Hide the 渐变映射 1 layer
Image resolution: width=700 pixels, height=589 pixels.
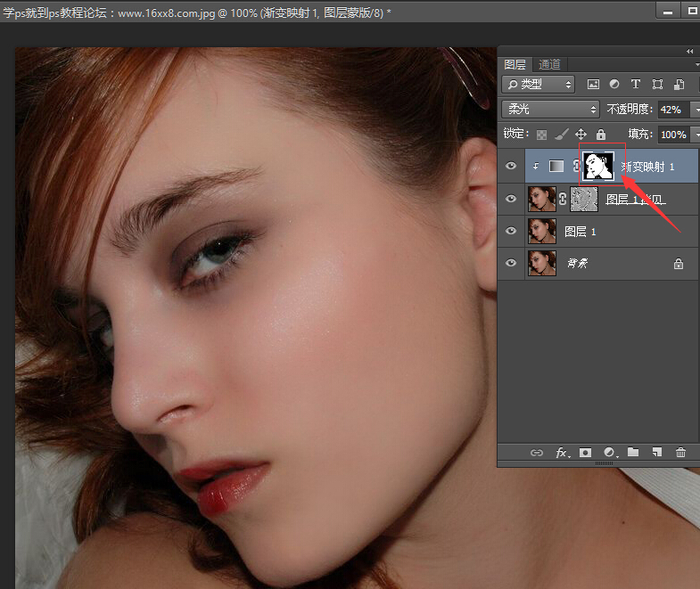511,166
